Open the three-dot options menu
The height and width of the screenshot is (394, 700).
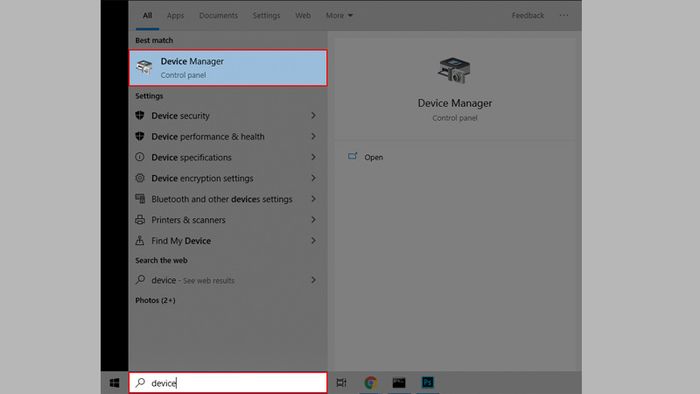pos(564,16)
